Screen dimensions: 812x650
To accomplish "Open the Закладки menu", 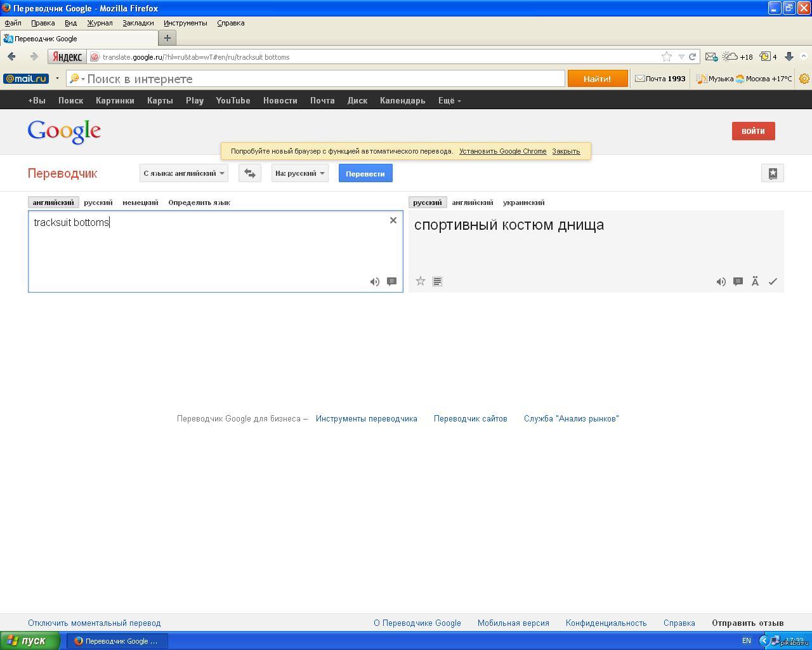I will 138,23.
